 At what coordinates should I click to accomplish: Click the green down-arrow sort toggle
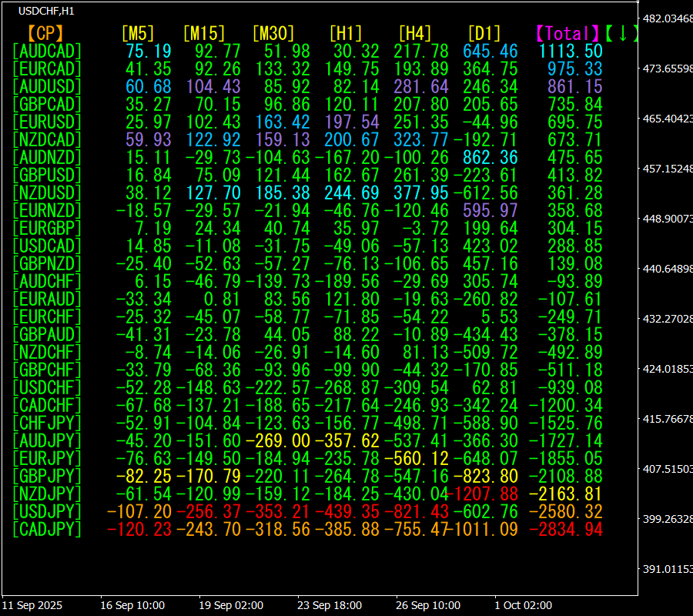(x=622, y=33)
